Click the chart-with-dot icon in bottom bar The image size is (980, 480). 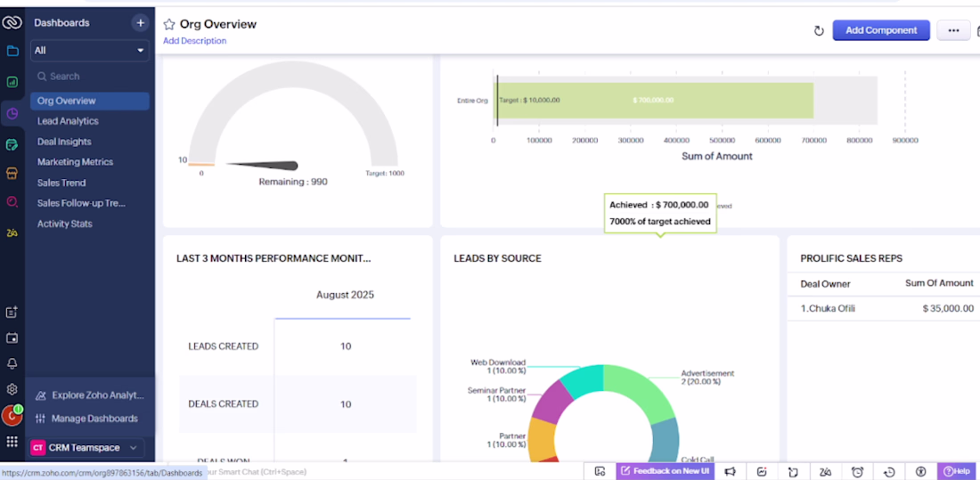click(761, 472)
